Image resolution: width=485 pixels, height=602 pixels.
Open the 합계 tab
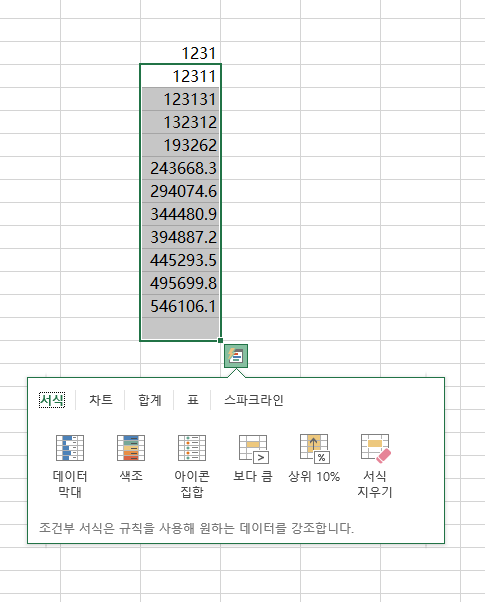coord(150,400)
